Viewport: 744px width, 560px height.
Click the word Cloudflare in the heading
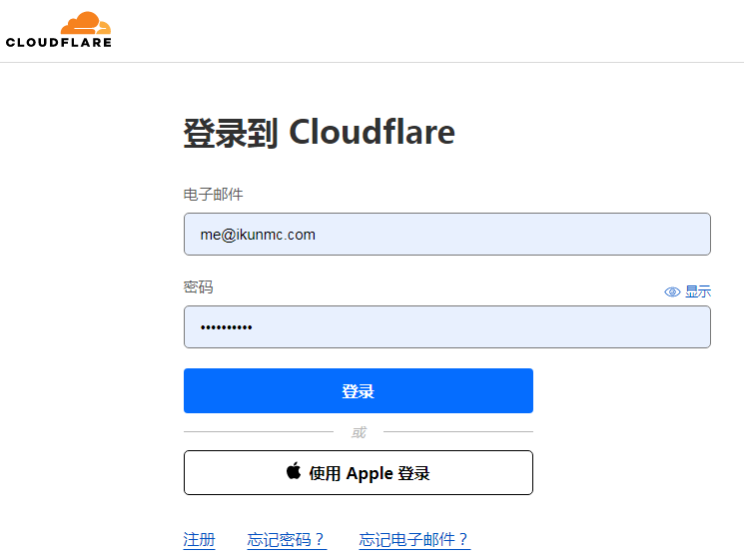tap(372, 133)
